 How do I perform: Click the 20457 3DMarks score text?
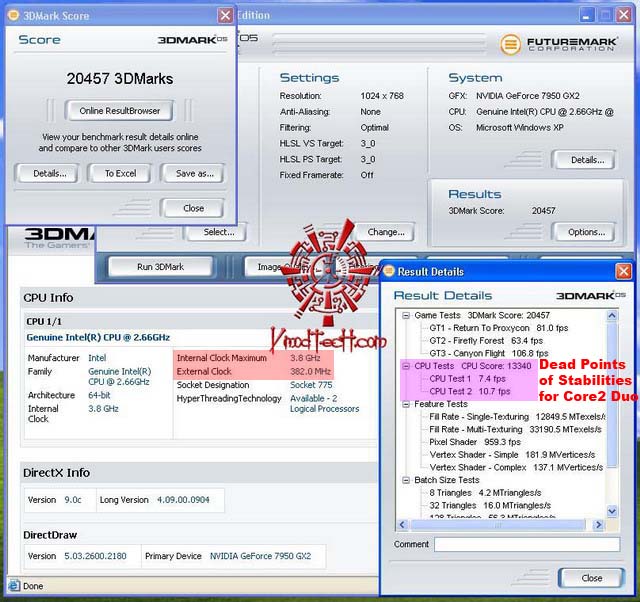pyautogui.click(x=120, y=79)
